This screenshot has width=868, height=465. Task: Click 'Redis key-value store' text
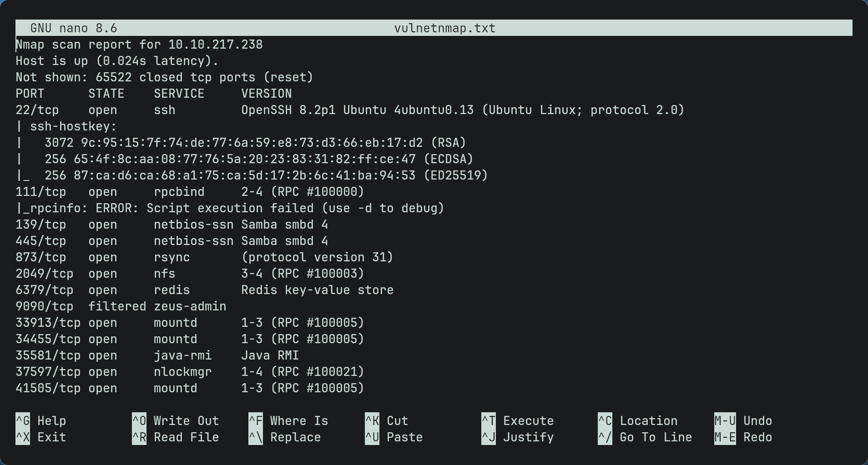tap(318, 290)
